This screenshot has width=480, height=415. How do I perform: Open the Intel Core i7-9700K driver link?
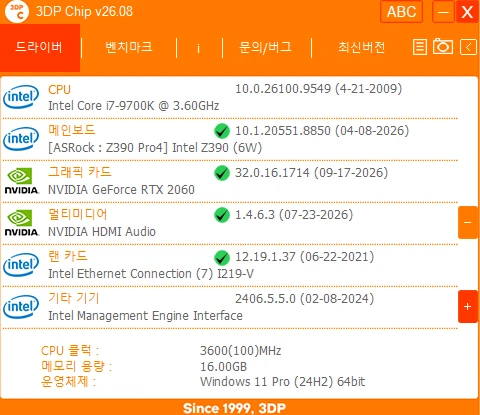(134, 106)
